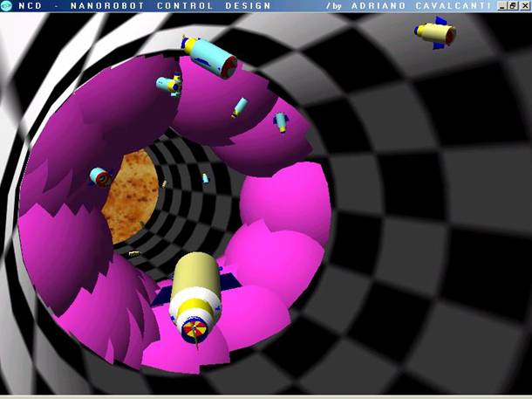Click the "ADRIANO CAVALCANTI" author text
The height and width of the screenshot is (399, 532).
[x=420, y=6]
